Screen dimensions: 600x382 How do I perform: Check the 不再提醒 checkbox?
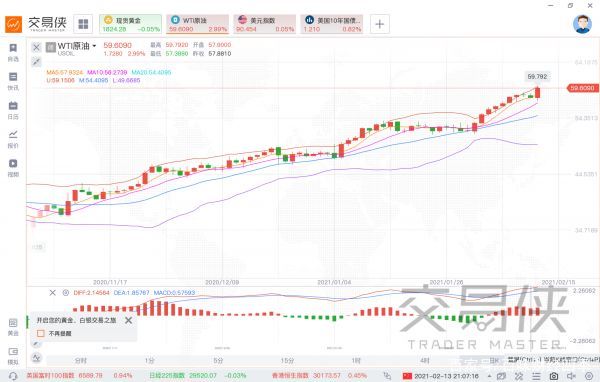tap(41, 333)
